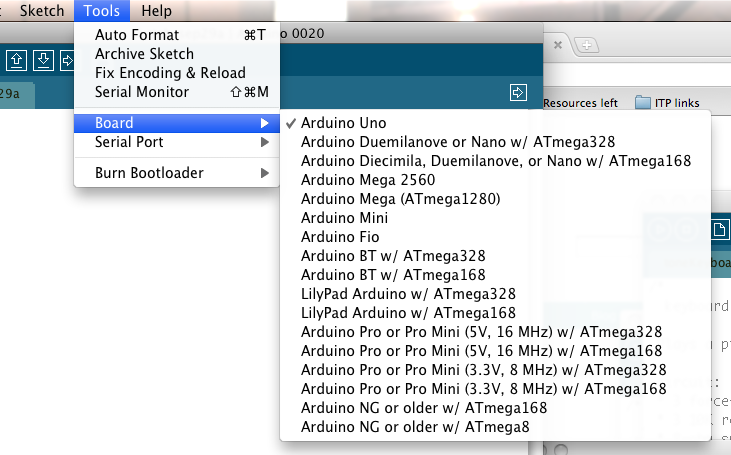This screenshot has width=731, height=455.
Task: Select the checked Arduino Uno board
Action: coord(343,123)
